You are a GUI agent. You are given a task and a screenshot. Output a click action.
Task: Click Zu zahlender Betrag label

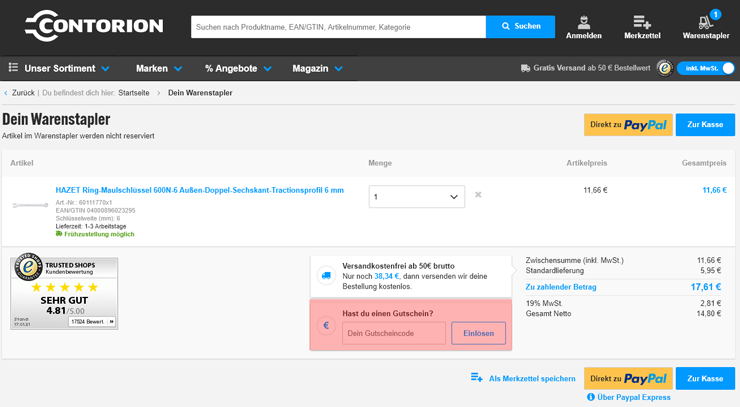tap(561, 287)
